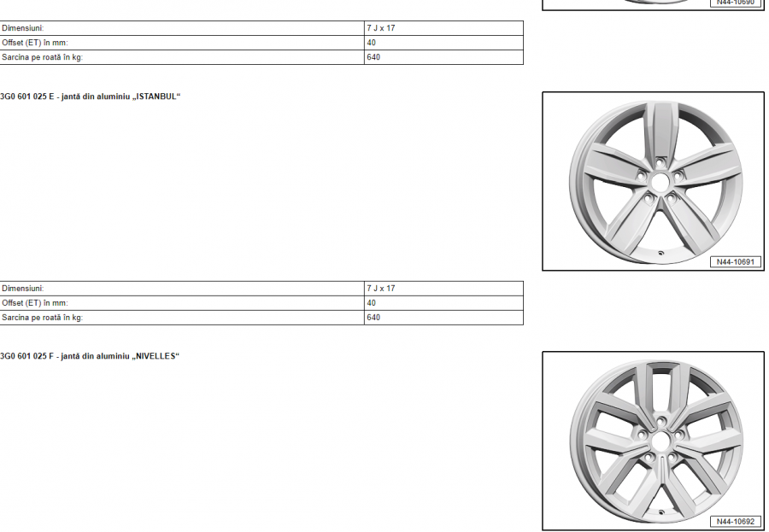
Task: Click the 640 load value above the NIVELLES heading
Action: tap(373, 318)
